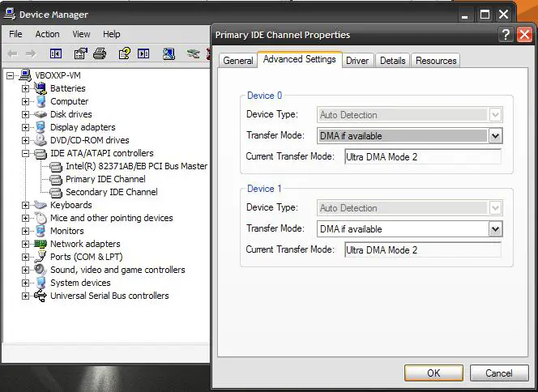Click the Device Manager title bar icon

pyautogui.click(x=10, y=14)
